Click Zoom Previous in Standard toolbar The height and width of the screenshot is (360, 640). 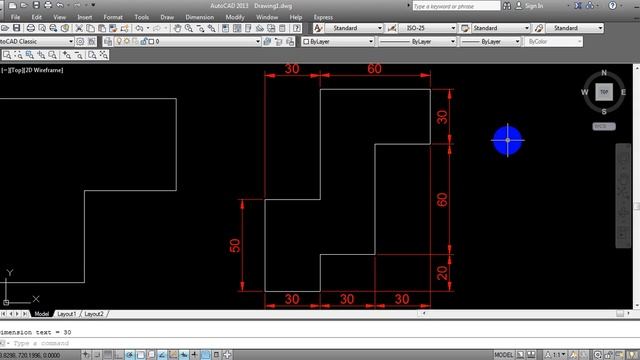click(x=211, y=28)
